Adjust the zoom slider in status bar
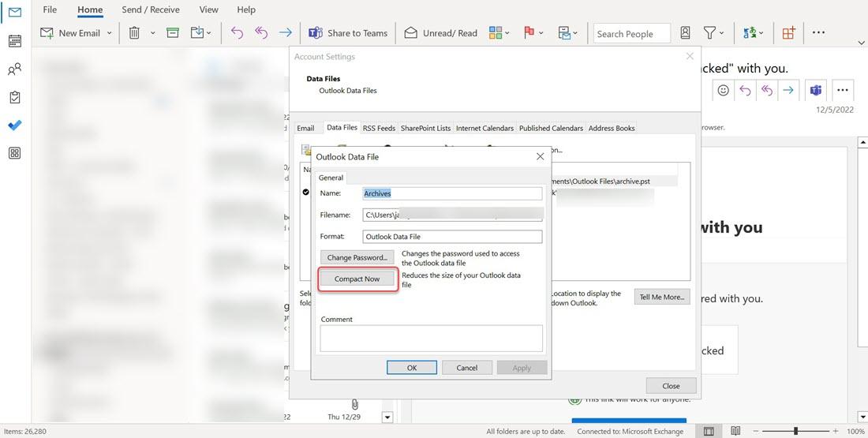Screen dimensions: 868x438 coord(795,431)
